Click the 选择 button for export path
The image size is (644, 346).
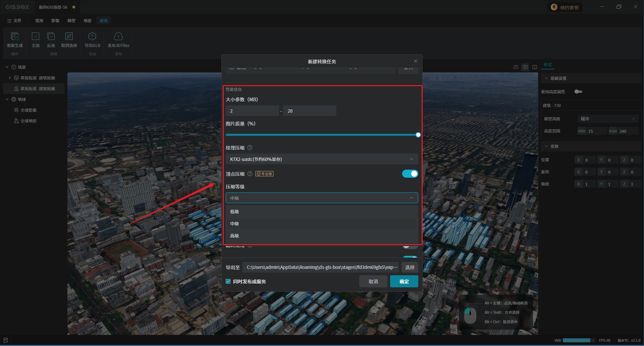click(410, 268)
